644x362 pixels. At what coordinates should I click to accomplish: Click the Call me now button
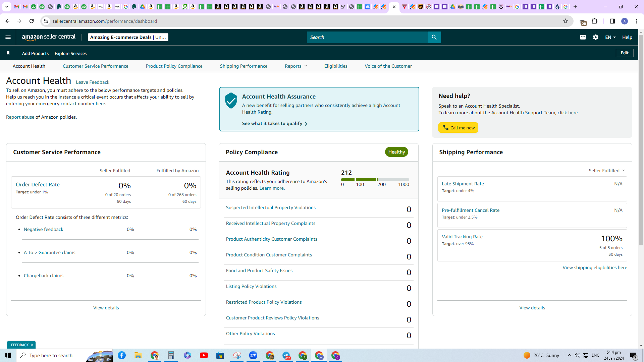pyautogui.click(x=458, y=128)
